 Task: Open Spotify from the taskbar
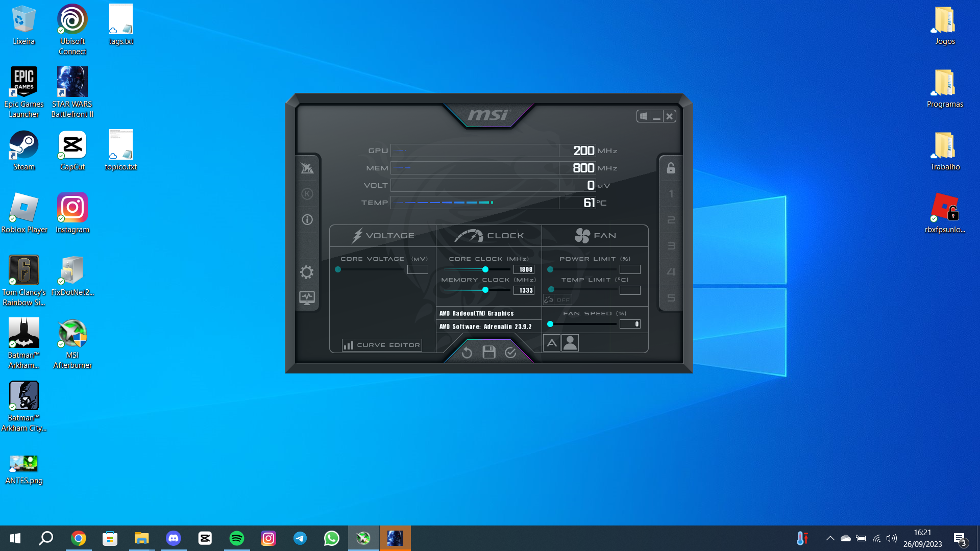tap(237, 538)
